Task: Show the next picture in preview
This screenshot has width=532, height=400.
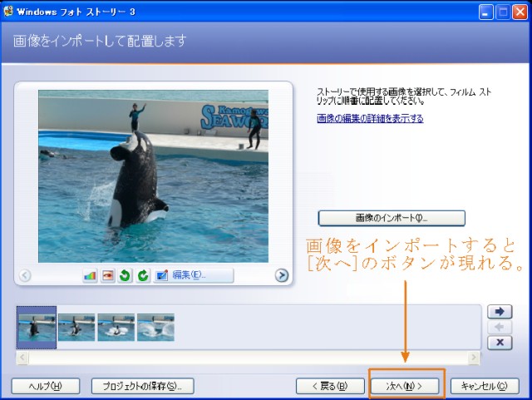Action: pos(282,275)
